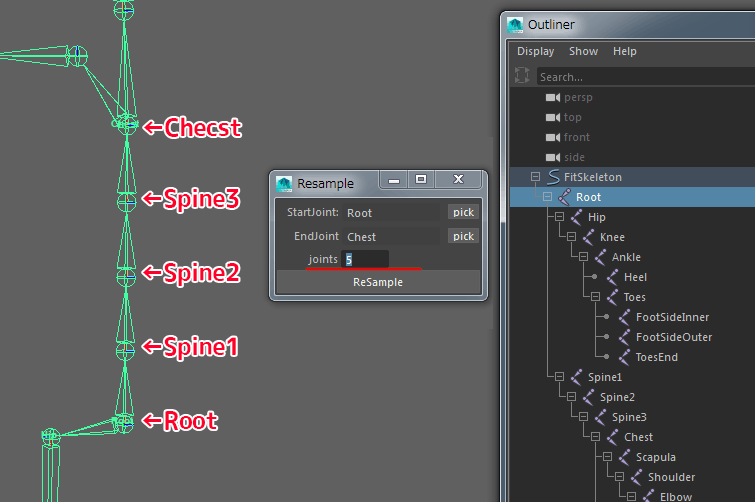This screenshot has height=502, width=755.
Task: Select the Knee joint icon in Outliner
Action: 587,237
